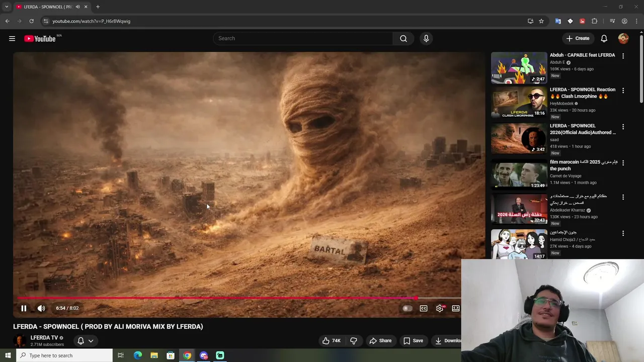Reload the page
The height and width of the screenshot is (362, 644).
click(31, 21)
